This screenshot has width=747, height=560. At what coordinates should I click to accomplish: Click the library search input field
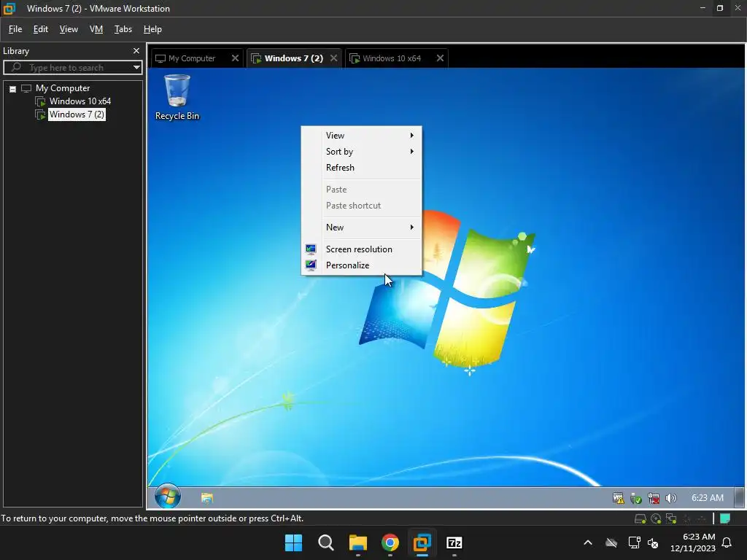pyautogui.click(x=73, y=67)
